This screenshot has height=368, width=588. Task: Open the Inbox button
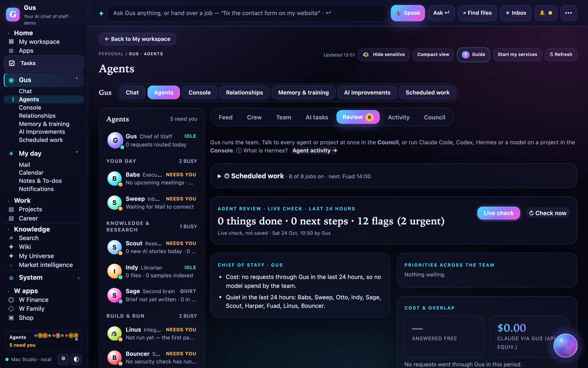click(516, 13)
